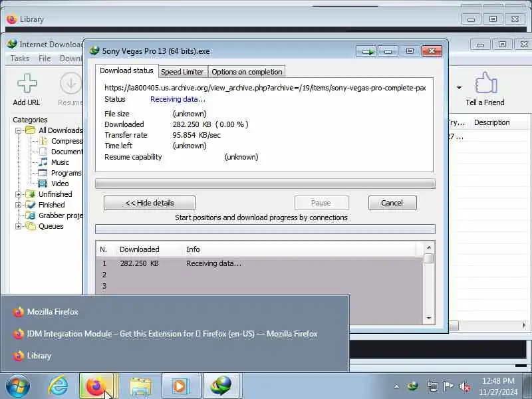This screenshot has width=532, height=399.
Task: Click the Firefox taskbar icon
Action: coord(96,386)
